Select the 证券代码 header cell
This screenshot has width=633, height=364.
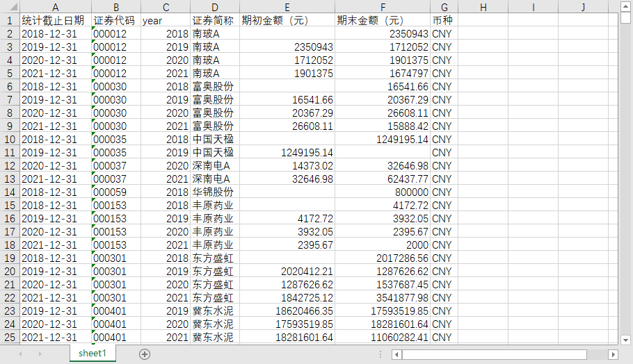[x=115, y=21]
